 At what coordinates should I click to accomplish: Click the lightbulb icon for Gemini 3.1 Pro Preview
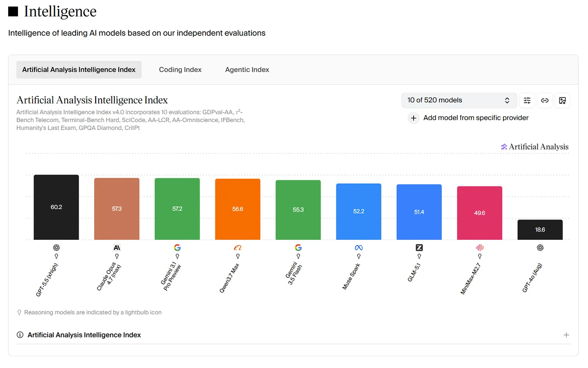click(178, 256)
